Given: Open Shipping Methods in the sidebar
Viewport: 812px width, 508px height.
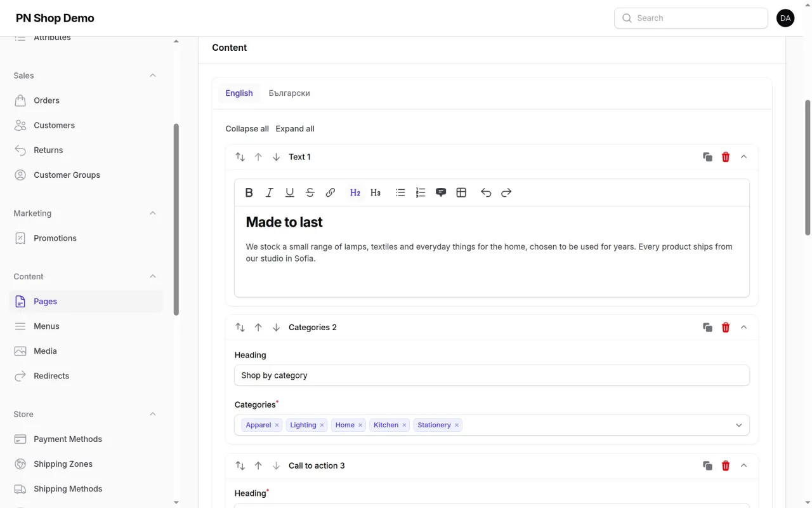Looking at the screenshot, I should click(86, 488).
